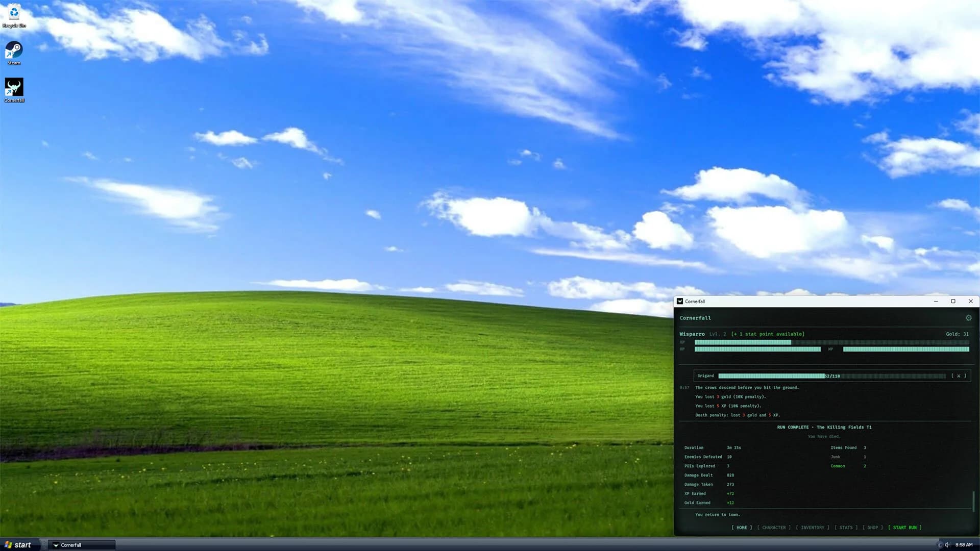Click the START RUN button
Viewport: 980px width, 551px height.
[x=905, y=528]
